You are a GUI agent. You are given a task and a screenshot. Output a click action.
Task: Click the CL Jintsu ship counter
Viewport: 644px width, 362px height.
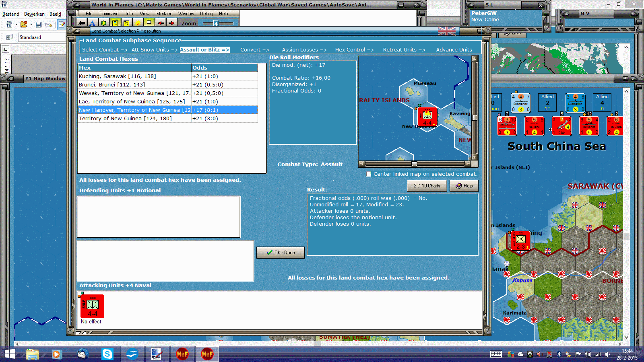tap(615, 126)
